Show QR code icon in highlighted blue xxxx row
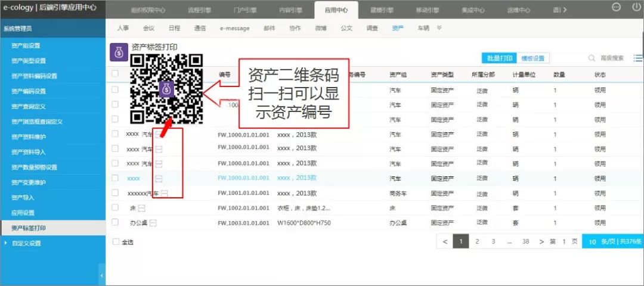The width and height of the screenshot is (644, 286). (x=159, y=179)
